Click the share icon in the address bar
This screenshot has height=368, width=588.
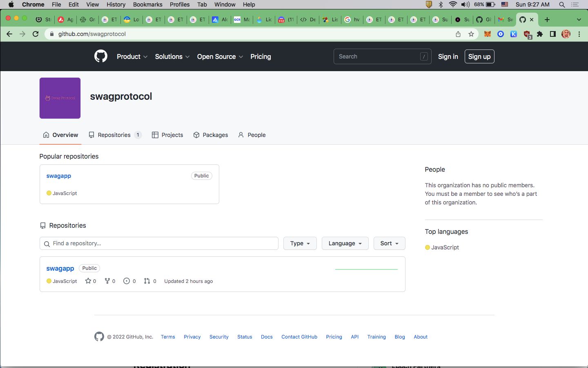(x=458, y=34)
